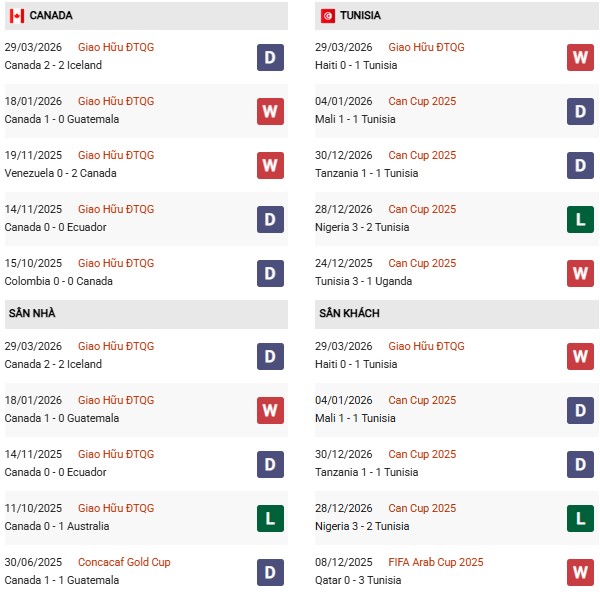Open the Colombia 0 - 0 Canada match result
Screen dimensions: 600x592
[59, 281]
